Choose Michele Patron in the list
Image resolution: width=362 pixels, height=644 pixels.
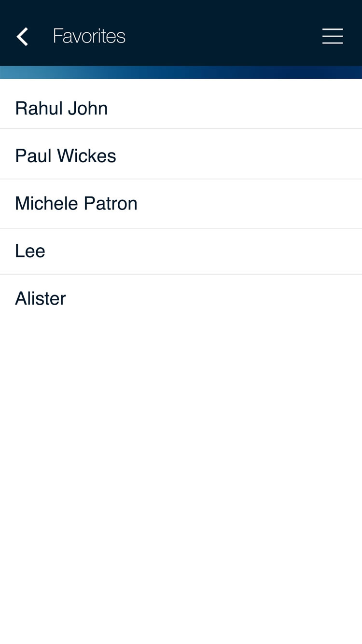76,203
